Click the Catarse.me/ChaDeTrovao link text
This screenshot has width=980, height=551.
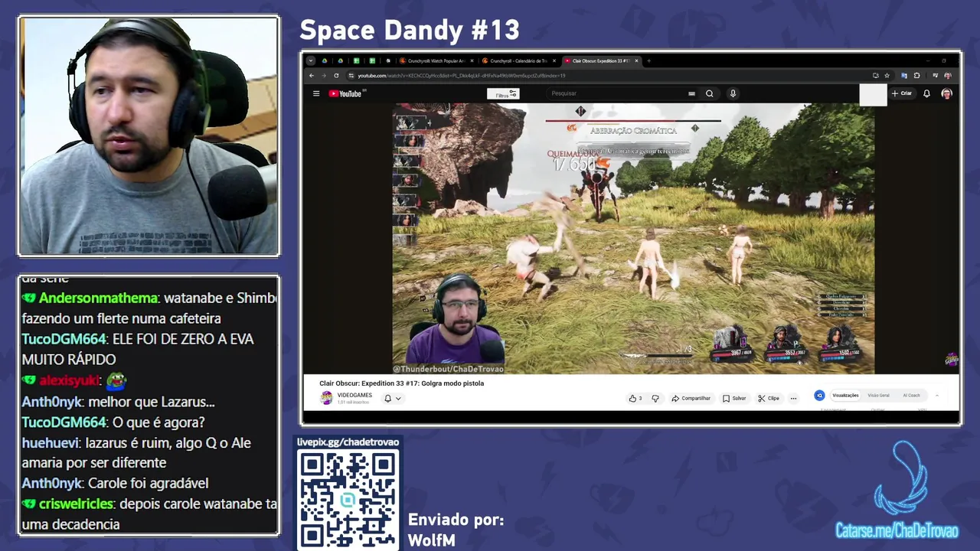tap(897, 531)
